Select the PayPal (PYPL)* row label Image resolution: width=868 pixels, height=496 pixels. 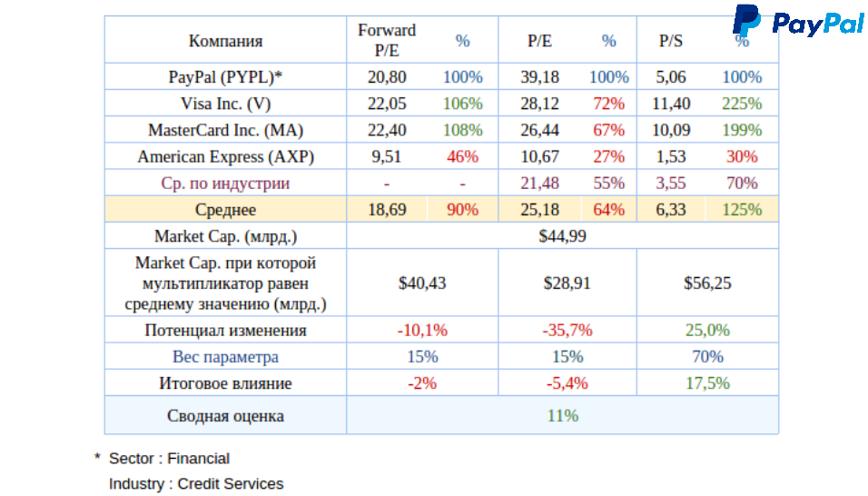pos(225,77)
